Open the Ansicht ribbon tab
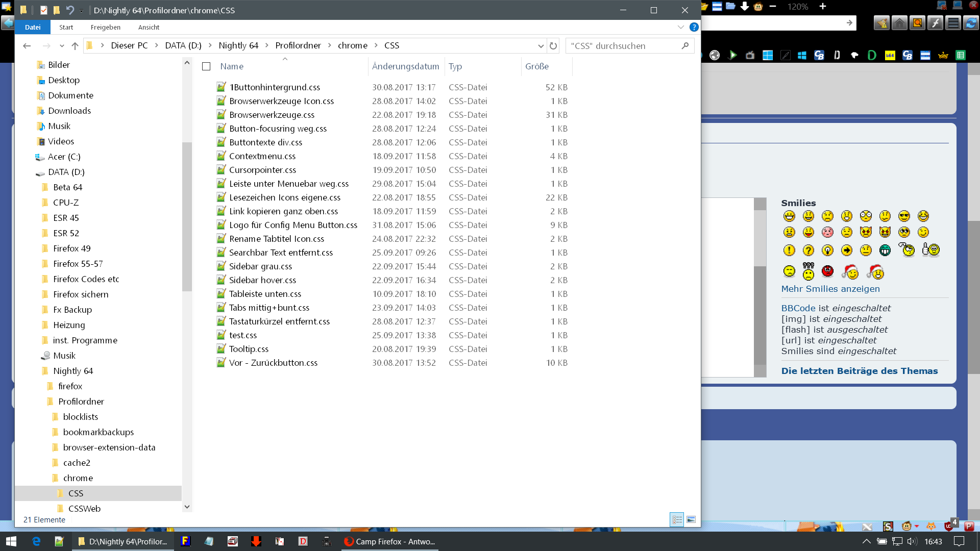Viewport: 980px width, 551px height. pos(149,28)
